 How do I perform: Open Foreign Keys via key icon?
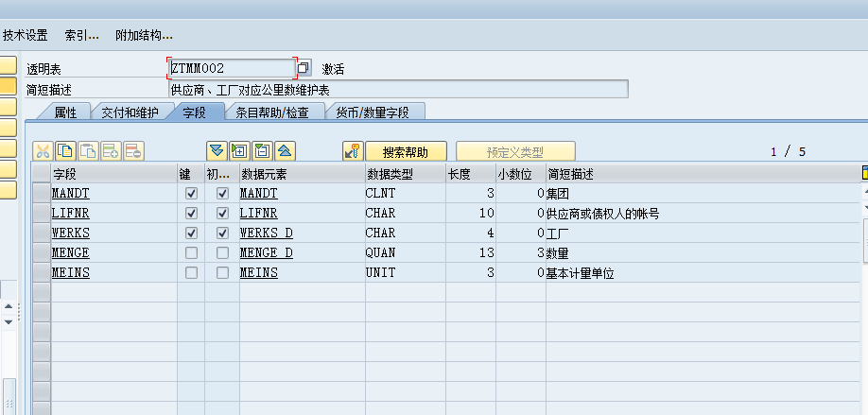click(x=353, y=150)
